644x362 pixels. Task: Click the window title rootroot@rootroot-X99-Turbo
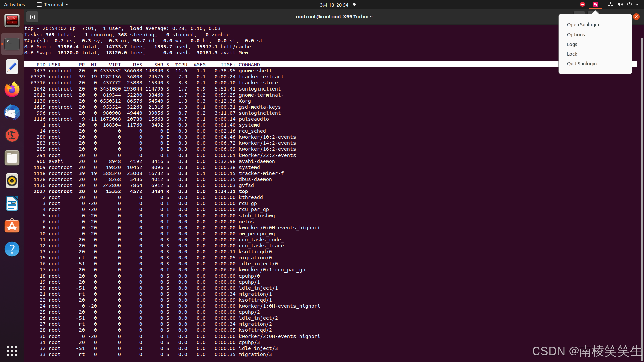(x=334, y=17)
